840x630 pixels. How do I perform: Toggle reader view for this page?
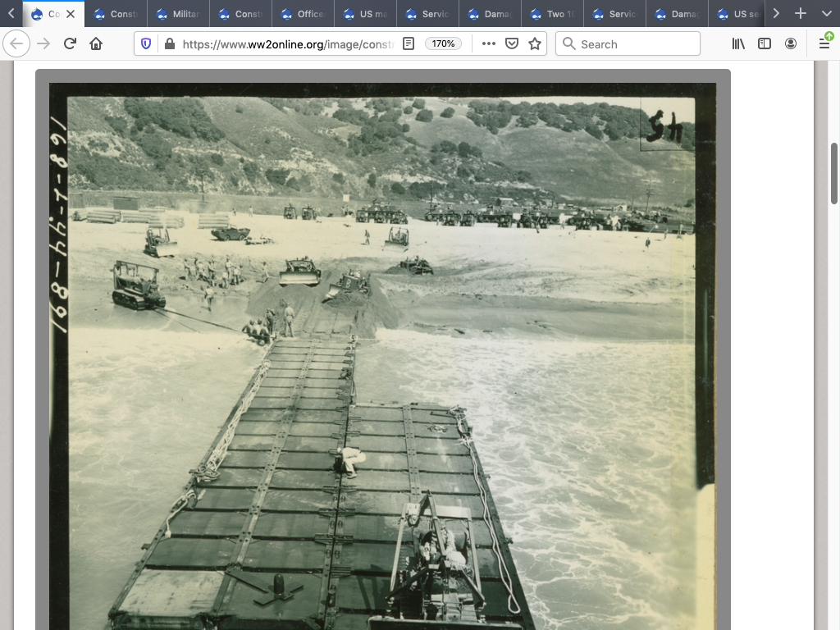409,44
